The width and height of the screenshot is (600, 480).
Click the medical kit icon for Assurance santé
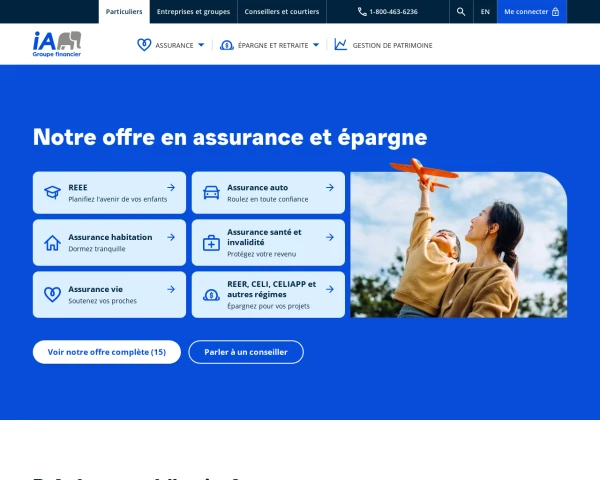click(x=211, y=243)
